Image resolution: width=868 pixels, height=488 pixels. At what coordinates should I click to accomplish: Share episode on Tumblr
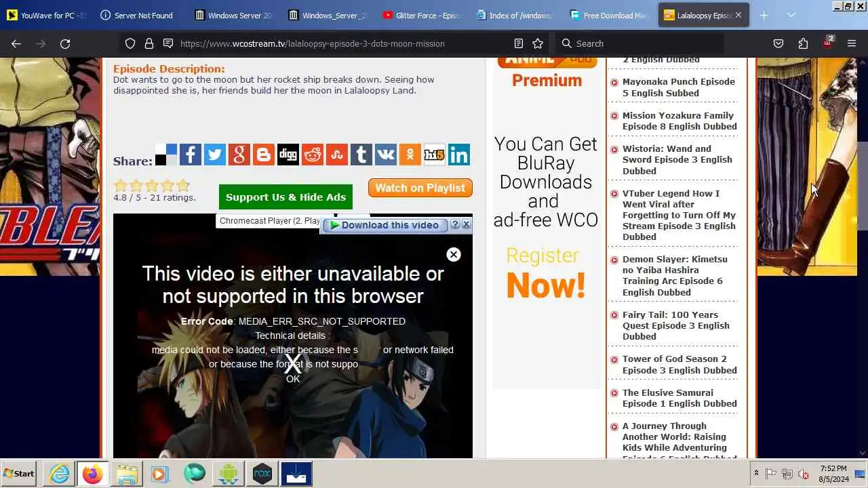361,155
